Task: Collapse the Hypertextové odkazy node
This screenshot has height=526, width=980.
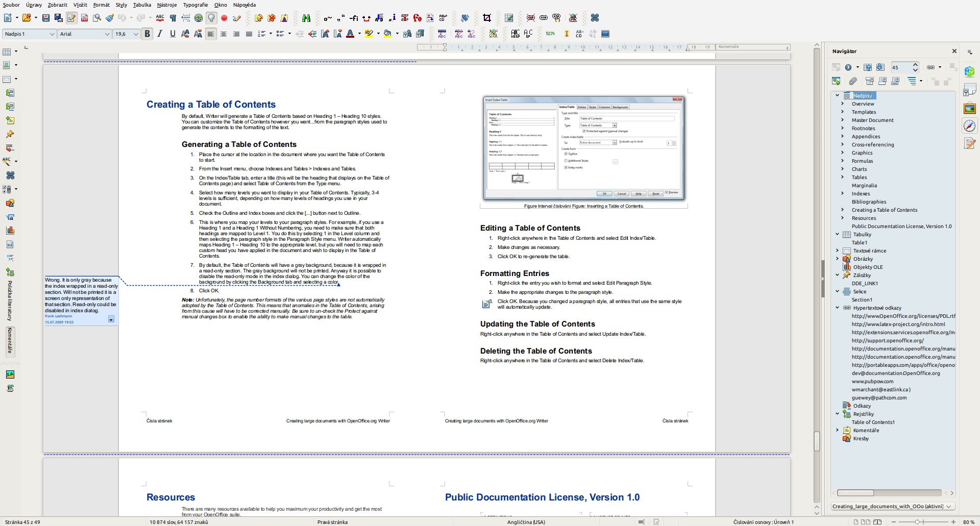Action: coord(837,308)
